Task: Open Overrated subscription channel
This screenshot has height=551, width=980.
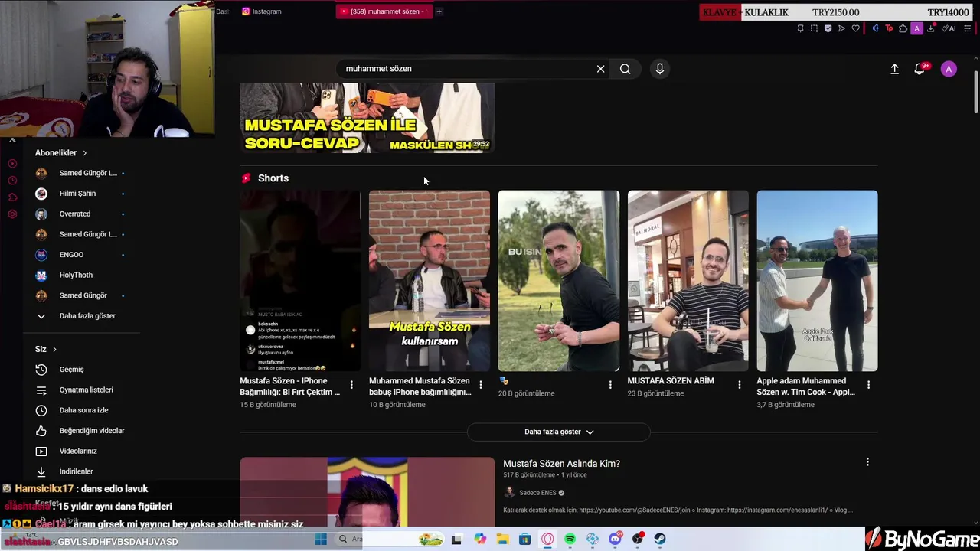Action: (77, 214)
